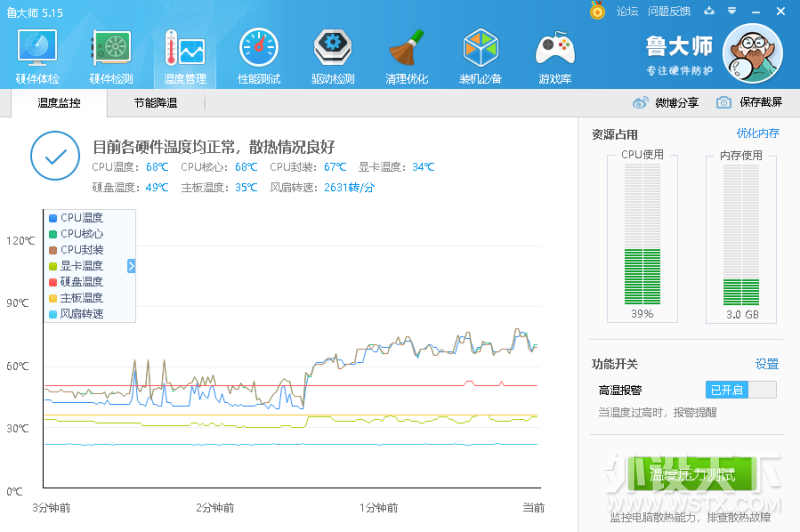Click the 鲁大师 mascot avatar
The height and width of the screenshot is (532, 800).
(x=753, y=53)
